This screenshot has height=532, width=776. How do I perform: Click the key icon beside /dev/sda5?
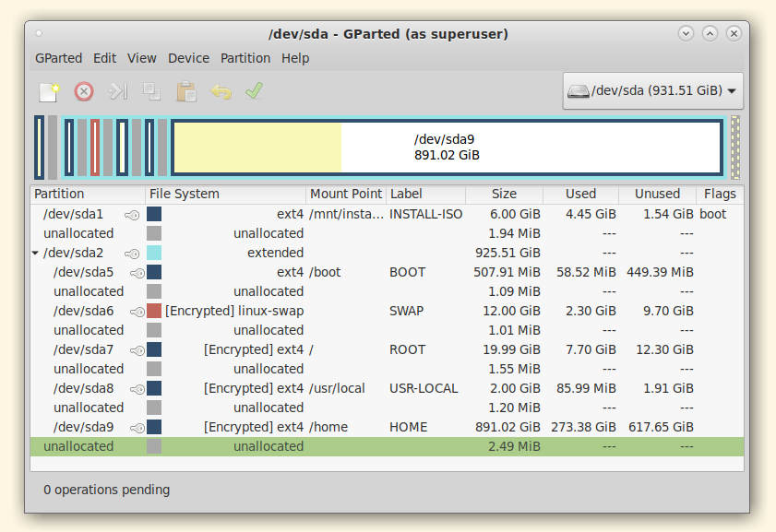(137, 273)
